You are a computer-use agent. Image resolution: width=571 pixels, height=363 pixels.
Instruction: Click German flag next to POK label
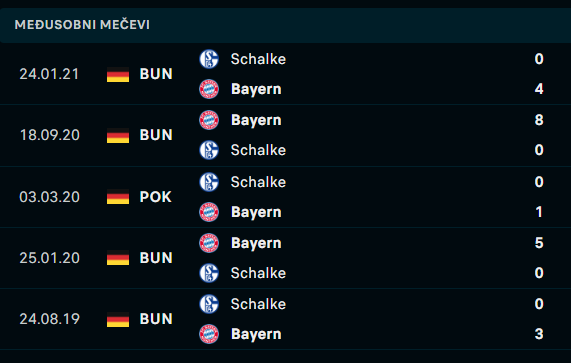click(118, 197)
